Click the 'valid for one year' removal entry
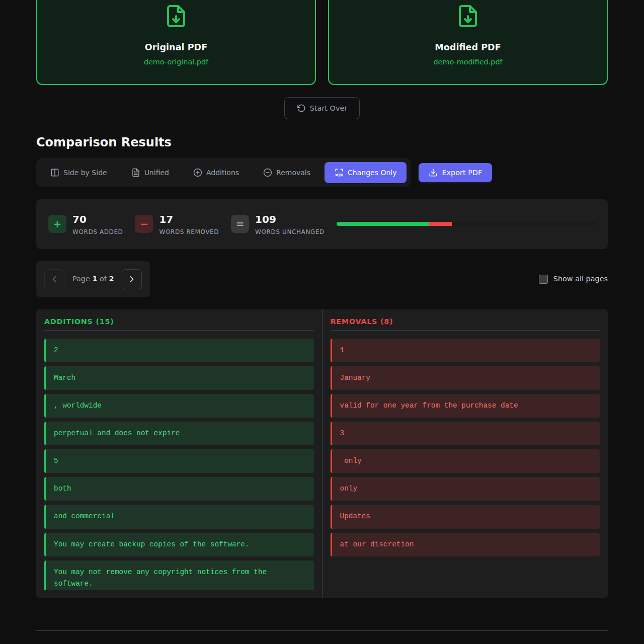 [465, 406]
